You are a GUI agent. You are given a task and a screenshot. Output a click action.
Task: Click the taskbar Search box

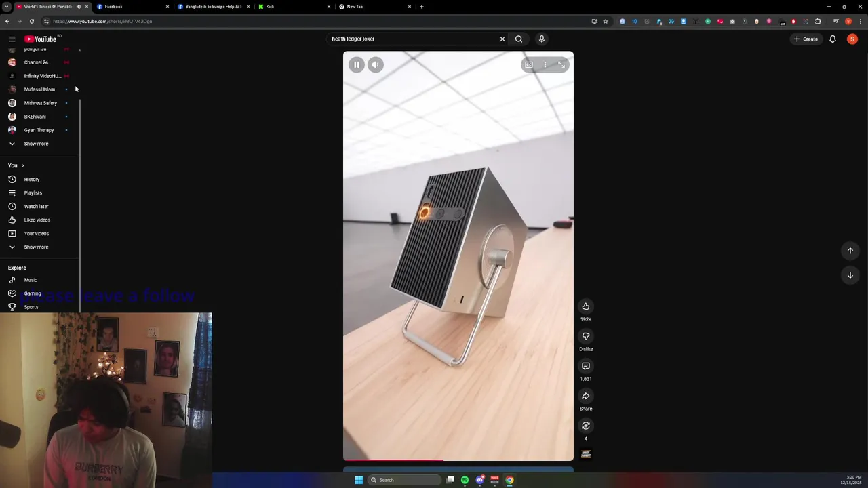(x=404, y=480)
